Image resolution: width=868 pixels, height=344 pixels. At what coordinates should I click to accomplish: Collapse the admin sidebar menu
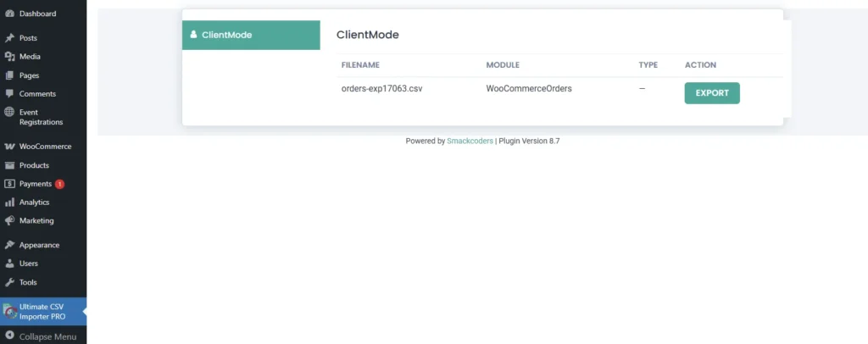(x=42, y=336)
